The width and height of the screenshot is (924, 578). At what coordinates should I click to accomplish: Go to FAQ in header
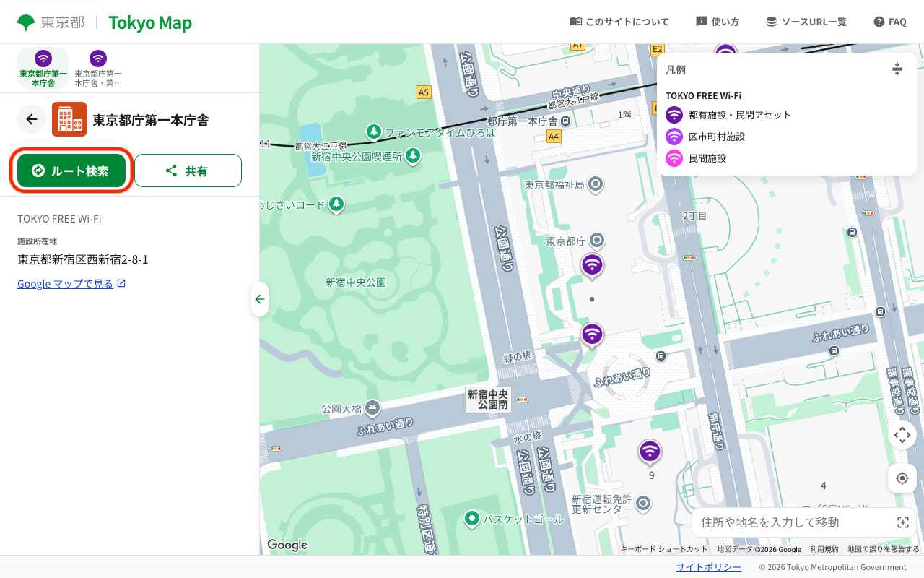point(890,22)
